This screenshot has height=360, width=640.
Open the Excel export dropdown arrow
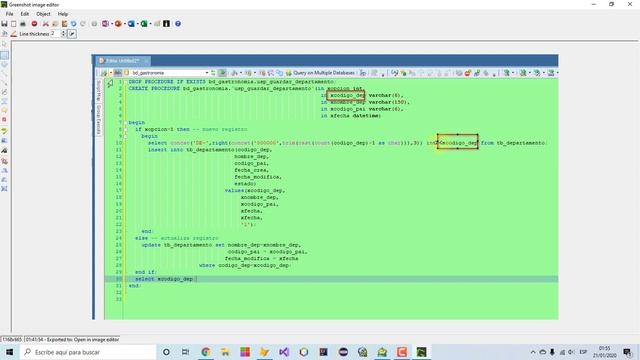click(x=150, y=24)
